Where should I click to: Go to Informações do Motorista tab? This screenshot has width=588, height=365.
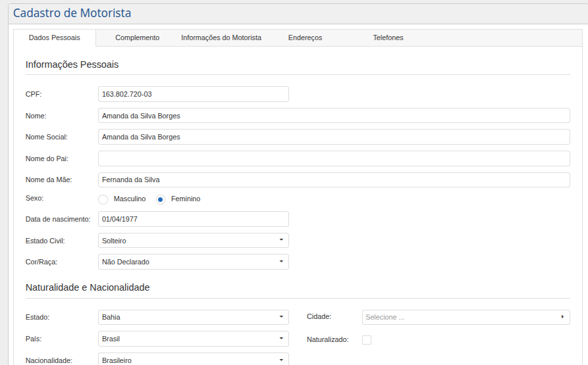pos(221,38)
